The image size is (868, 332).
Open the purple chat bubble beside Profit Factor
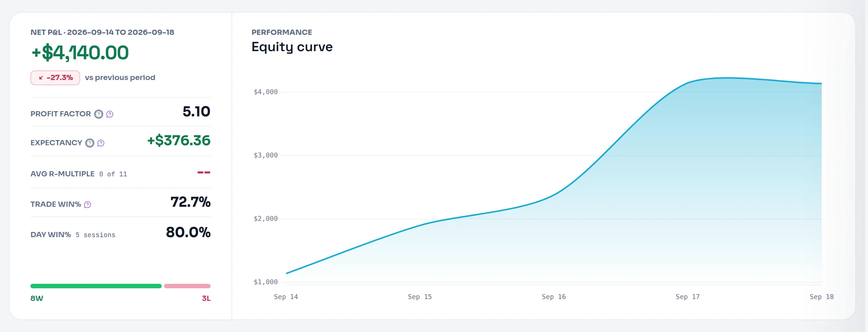click(110, 114)
